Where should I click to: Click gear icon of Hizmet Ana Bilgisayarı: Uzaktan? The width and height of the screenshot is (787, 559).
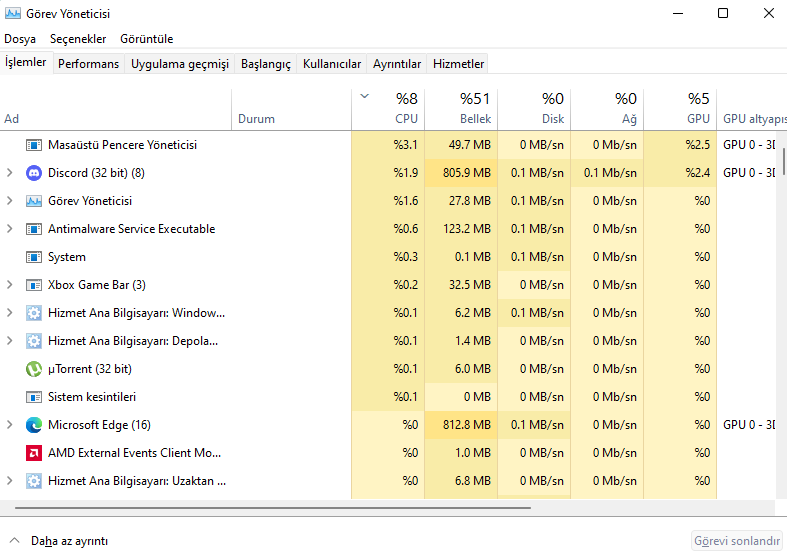pyautogui.click(x=34, y=481)
